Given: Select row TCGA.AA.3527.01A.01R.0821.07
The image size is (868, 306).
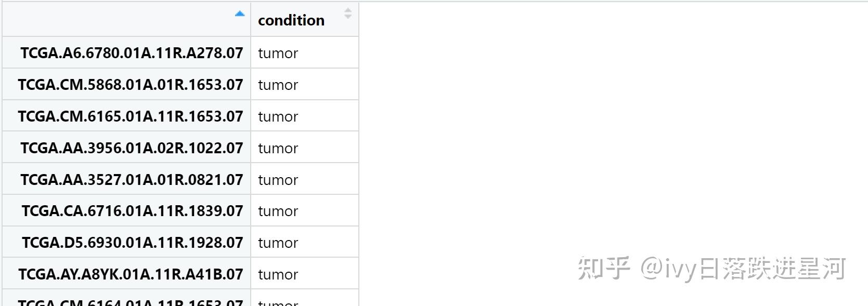Looking at the screenshot, I should [132, 180].
